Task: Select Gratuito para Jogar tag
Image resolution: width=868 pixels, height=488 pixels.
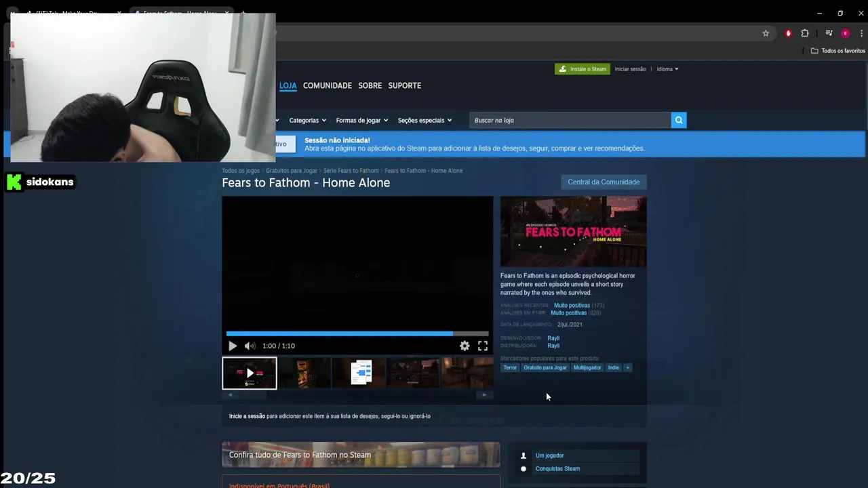Action: coord(545,367)
